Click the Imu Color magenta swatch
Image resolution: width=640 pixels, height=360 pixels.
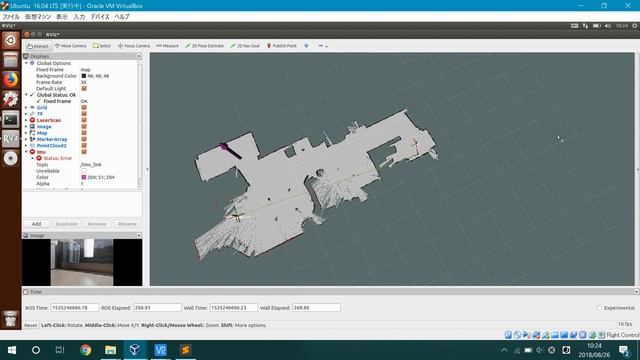click(84, 178)
